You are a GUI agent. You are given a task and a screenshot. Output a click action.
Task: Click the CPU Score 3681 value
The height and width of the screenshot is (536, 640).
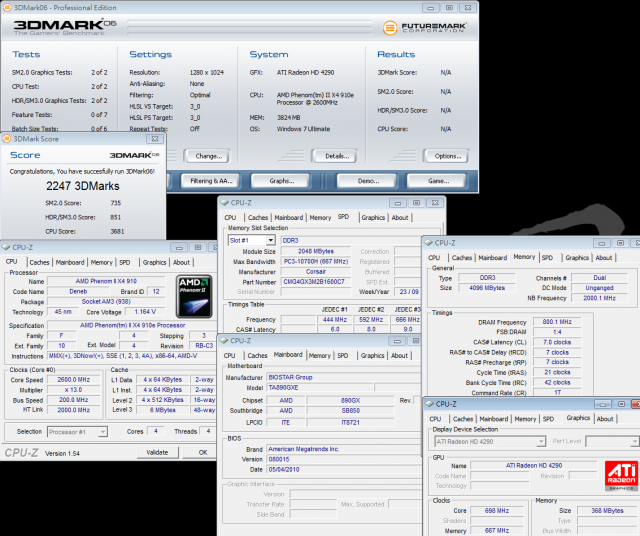pyautogui.click(x=117, y=231)
